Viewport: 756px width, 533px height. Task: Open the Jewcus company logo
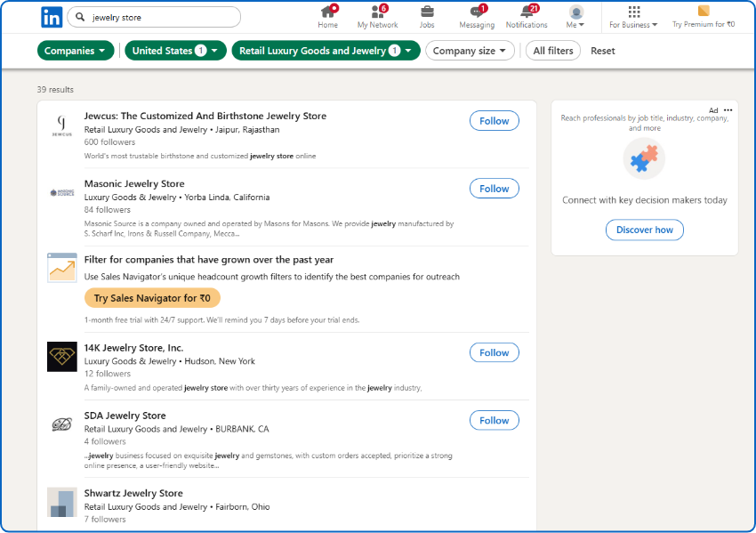point(61,125)
